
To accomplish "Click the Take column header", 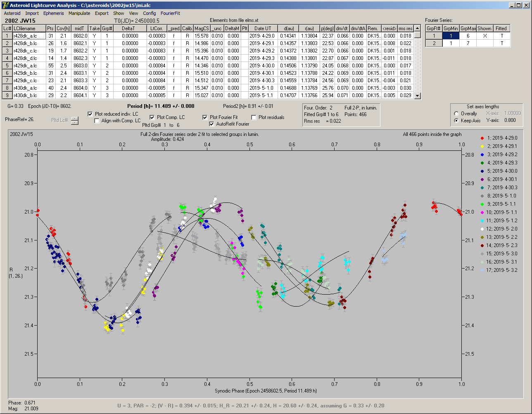I will (95, 29).
